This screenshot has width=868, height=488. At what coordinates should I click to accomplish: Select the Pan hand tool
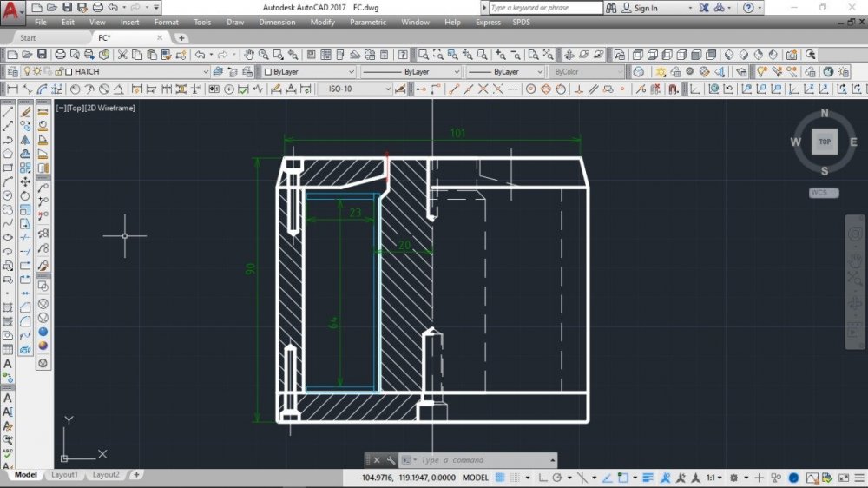[854, 260]
